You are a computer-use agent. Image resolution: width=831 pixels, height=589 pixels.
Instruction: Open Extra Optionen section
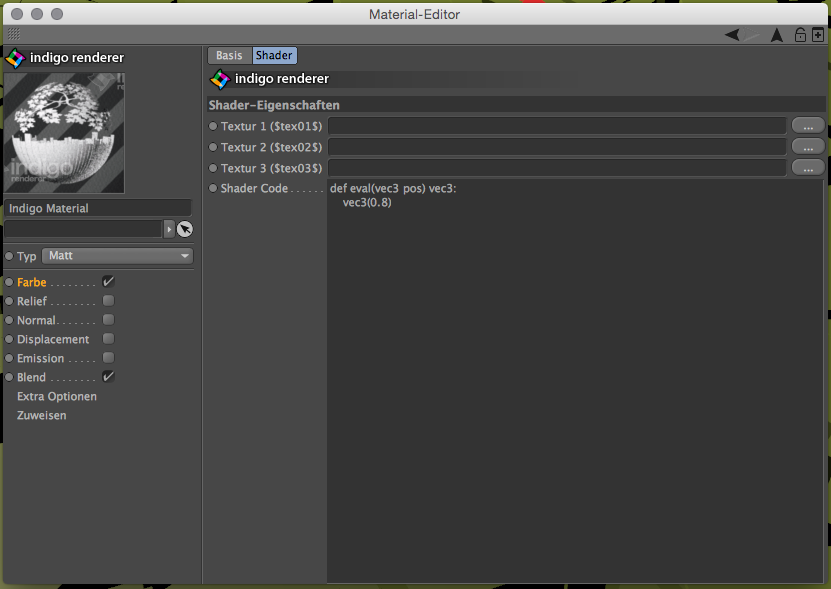[57, 396]
